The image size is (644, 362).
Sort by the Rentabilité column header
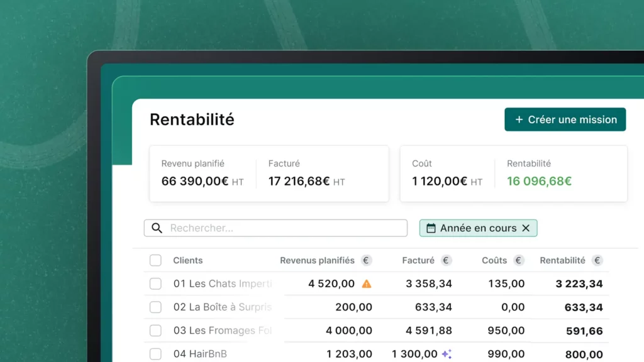564,260
